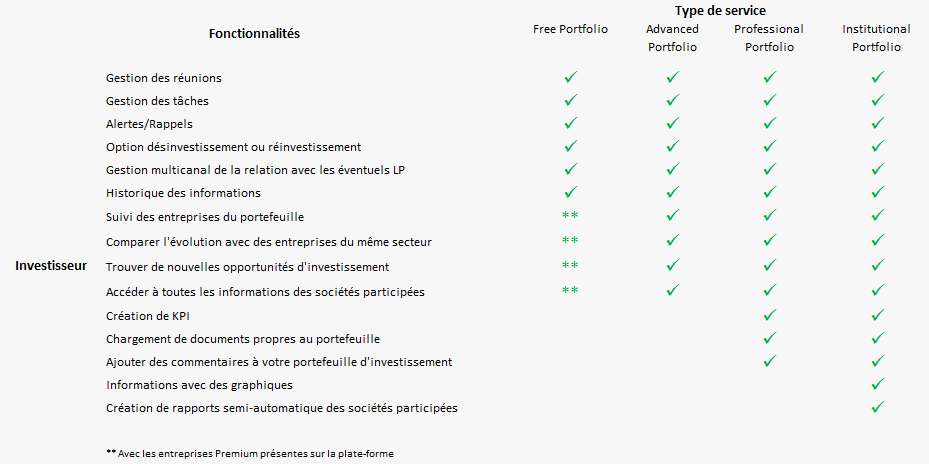Image resolution: width=929 pixels, height=464 pixels.
Task: Click double asterisk for Trouver de nouvelles opportunités
Action: (570, 266)
